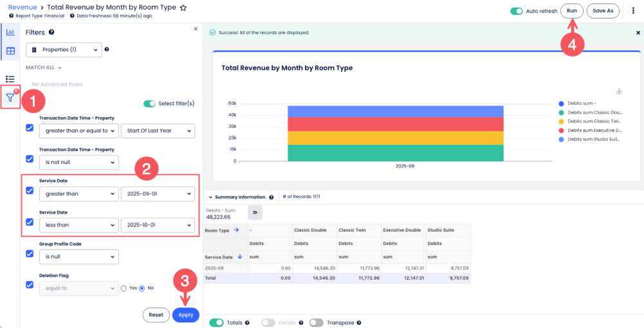Click the chart view sidebar icon
This screenshot has width=644, height=328.
pyautogui.click(x=10, y=32)
